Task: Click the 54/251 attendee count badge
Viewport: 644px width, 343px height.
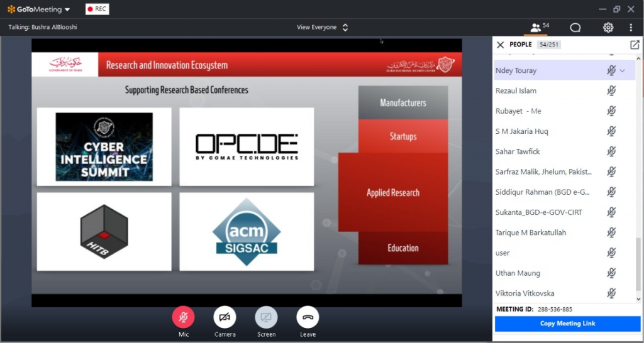Action: coord(548,45)
